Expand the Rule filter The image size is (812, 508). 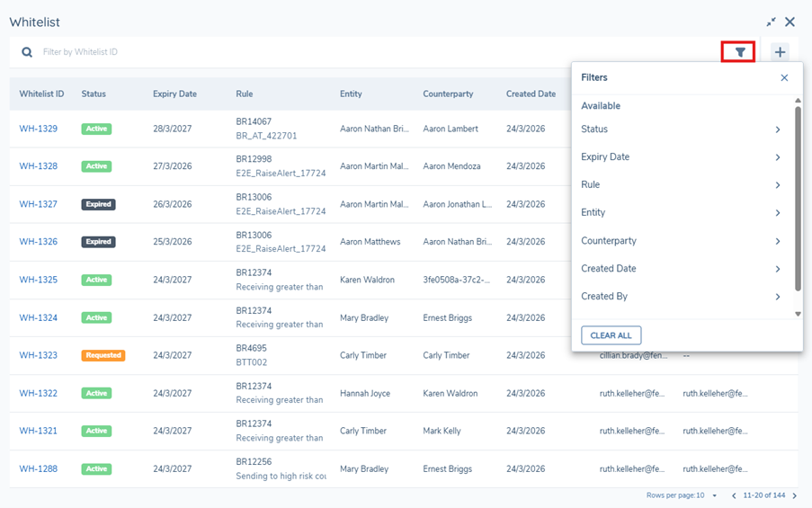(x=681, y=184)
